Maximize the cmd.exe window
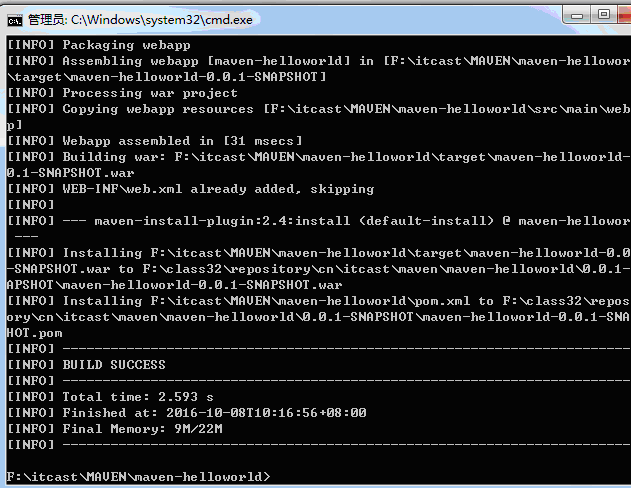 click(x=604, y=15)
